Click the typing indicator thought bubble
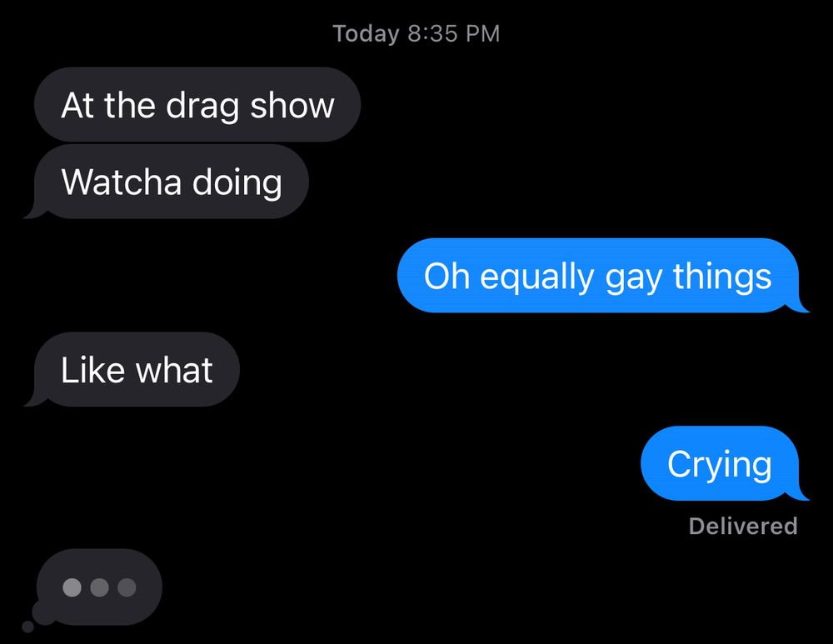This screenshot has height=644, width=833. click(x=99, y=587)
